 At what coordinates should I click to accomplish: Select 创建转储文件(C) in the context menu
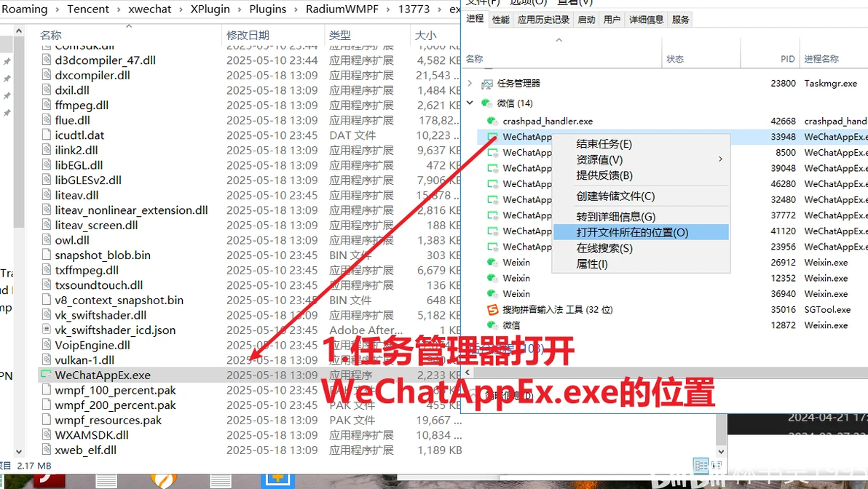click(x=641, y=196)
